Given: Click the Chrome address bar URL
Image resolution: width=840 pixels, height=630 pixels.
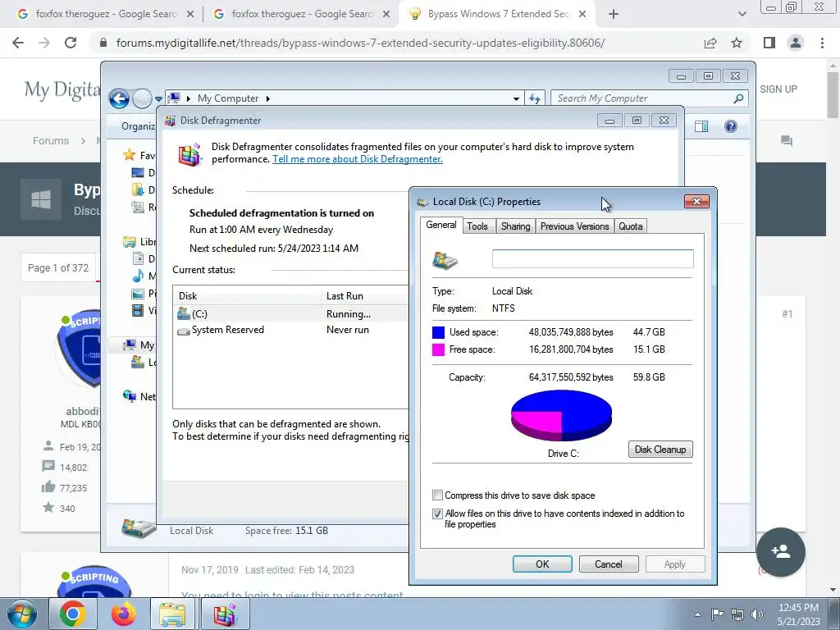Looking at the screenshot, I should [x=361, y=43].
